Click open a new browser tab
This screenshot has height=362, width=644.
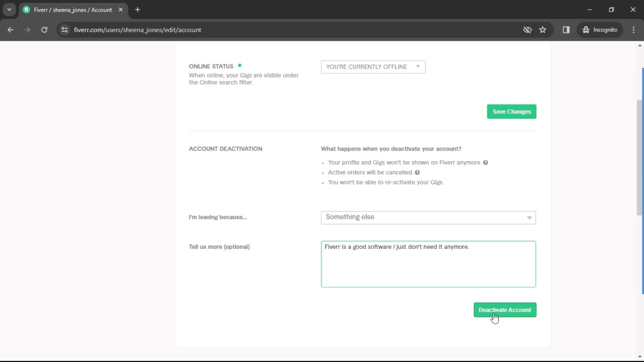137,10
